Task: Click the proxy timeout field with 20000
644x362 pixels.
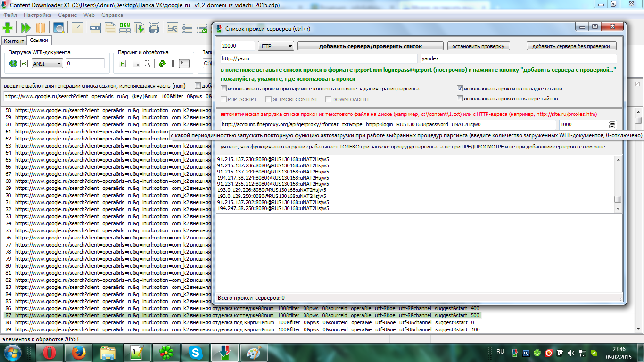Action: click(x=238, y=46)
